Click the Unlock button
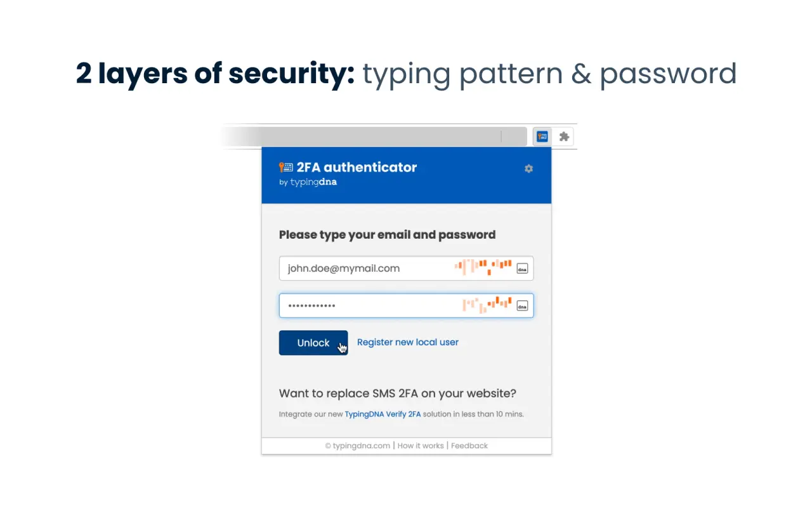This screenshot has height=508, width=812. (x=313, y=343)
